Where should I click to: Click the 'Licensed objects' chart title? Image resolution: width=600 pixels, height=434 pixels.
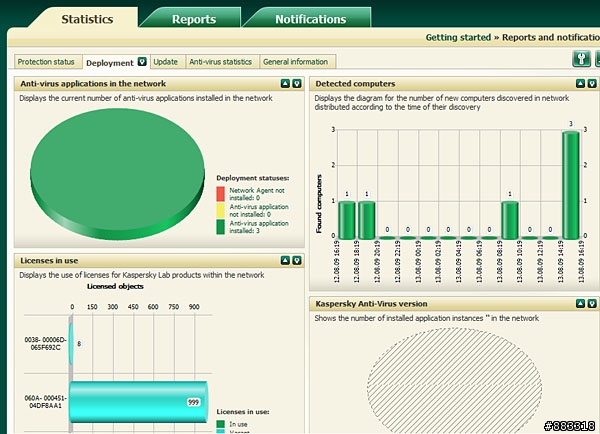pyautogui.click(x=115, y=286)
